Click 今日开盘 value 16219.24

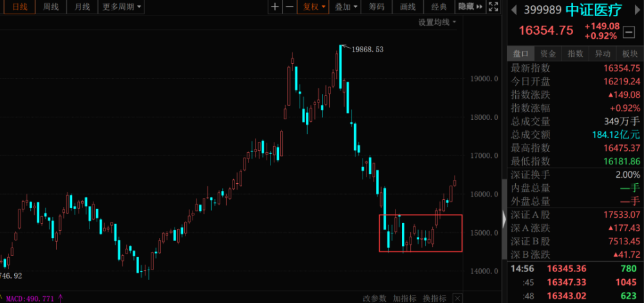pos(622,81)
